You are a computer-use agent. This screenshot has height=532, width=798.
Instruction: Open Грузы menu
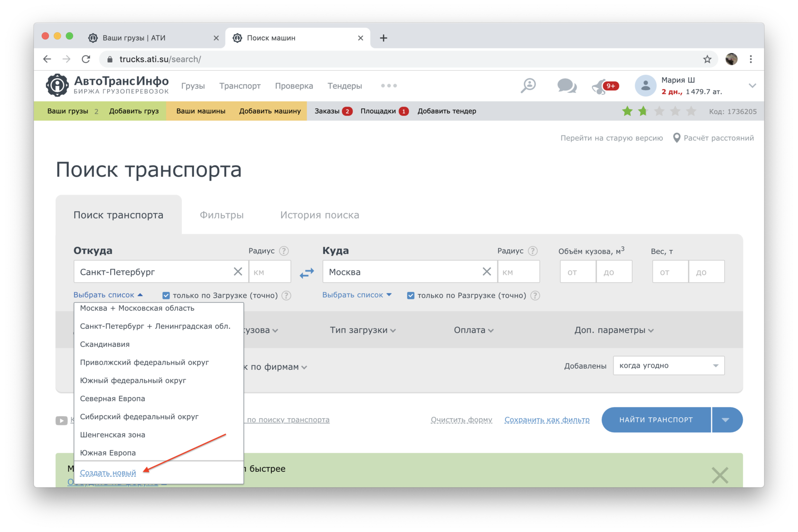coord(193,86)
